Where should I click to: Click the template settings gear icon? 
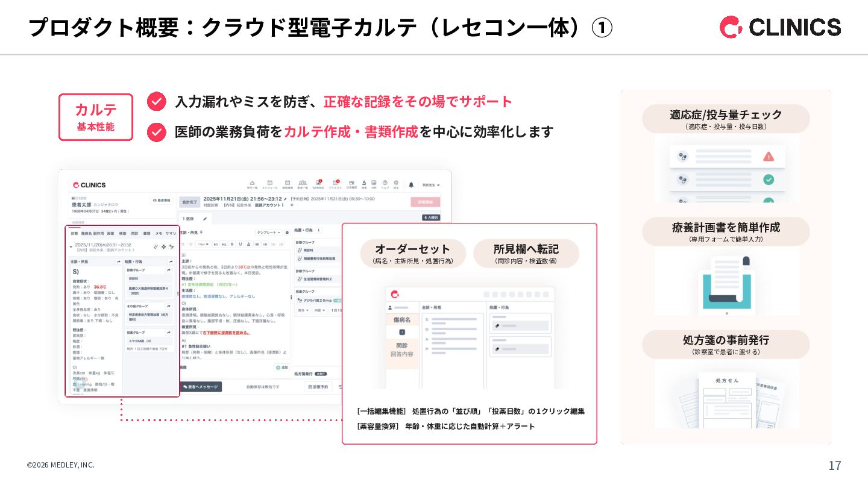point(287,233)
